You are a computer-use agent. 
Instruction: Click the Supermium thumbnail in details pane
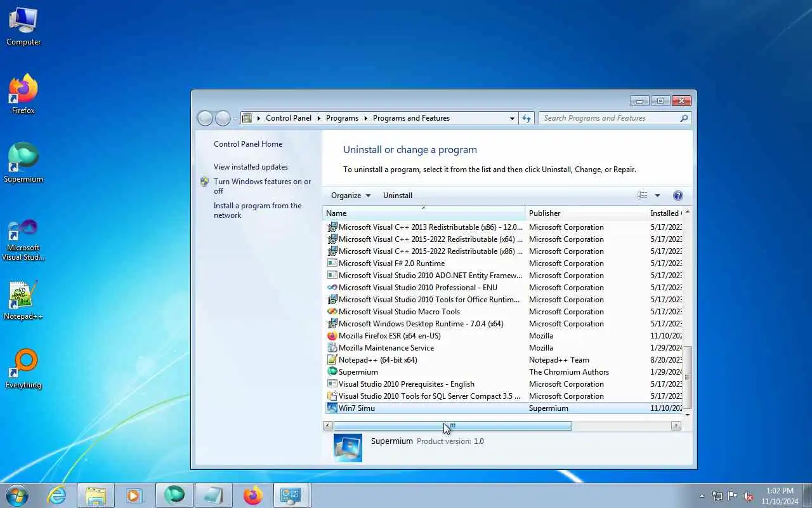click(x=348, y=448)
